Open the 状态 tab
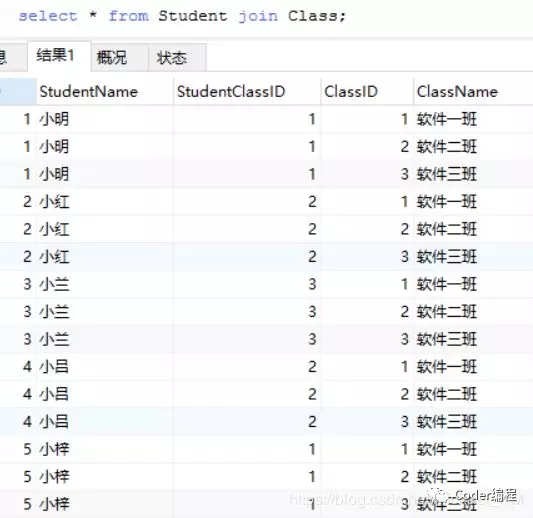Viewport: 533px width, 518px height. coord(177,57)
